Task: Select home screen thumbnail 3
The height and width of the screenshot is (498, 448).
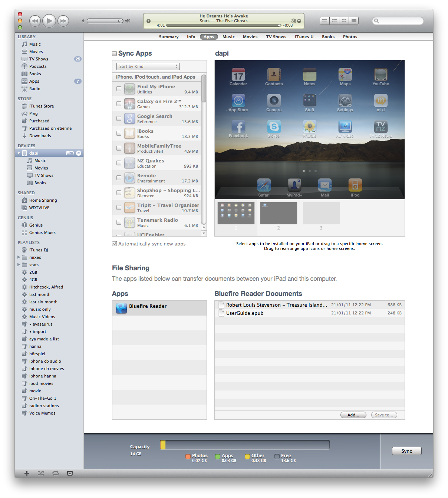Action: tap(321, 213)
